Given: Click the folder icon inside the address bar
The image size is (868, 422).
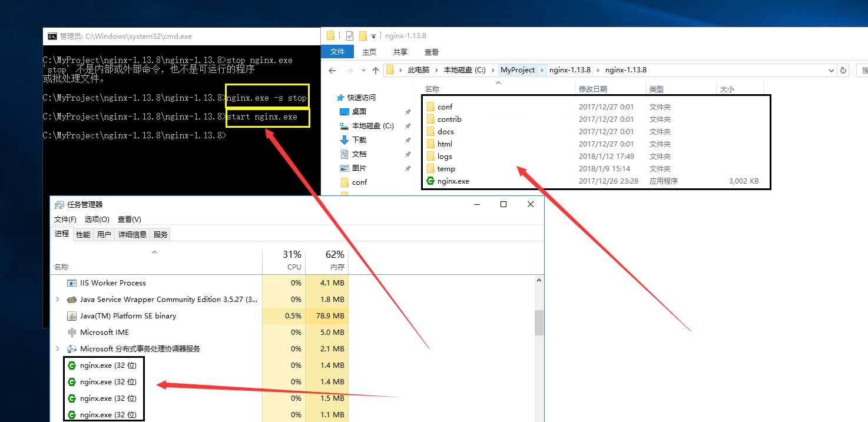Looking at the screenshot, I should (x=390, y=70).
